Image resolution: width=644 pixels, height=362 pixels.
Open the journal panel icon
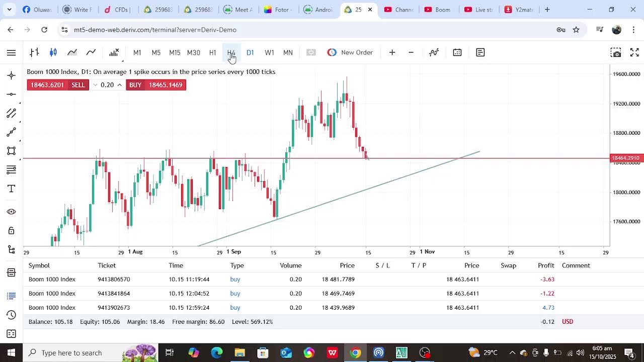coord(11,334)
